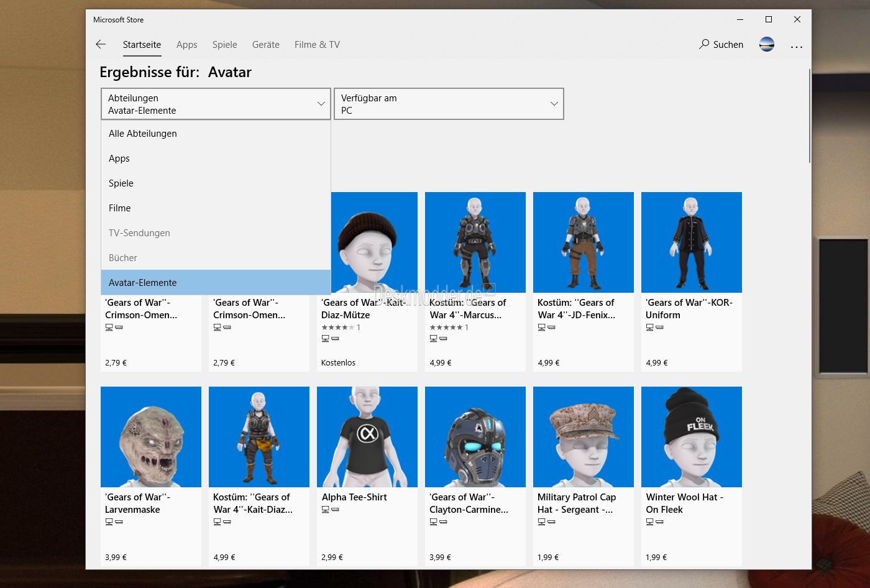Open the Winter Wool Hat On Fleek thumbnail
The height and width of the screenshot is (588, 870).
[692, 437]
